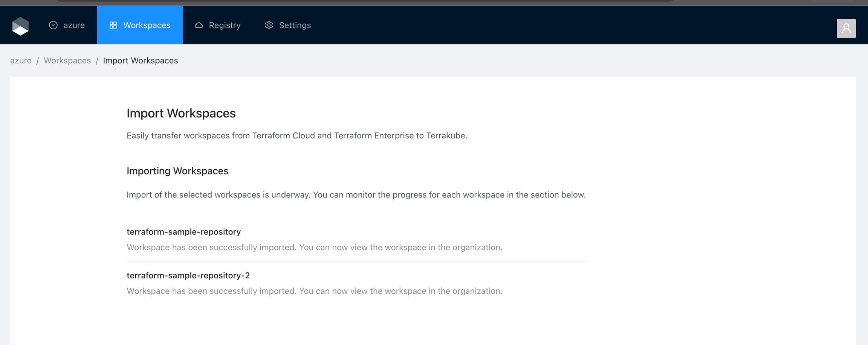Click the Import Workspaces breadcrumb item
The image size is (868, 345).
click(140, 61)
